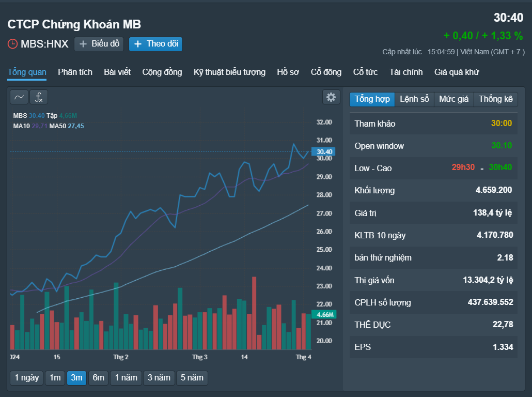Click the low price 29h30
The image size is (532, 397).
point(463,167)
